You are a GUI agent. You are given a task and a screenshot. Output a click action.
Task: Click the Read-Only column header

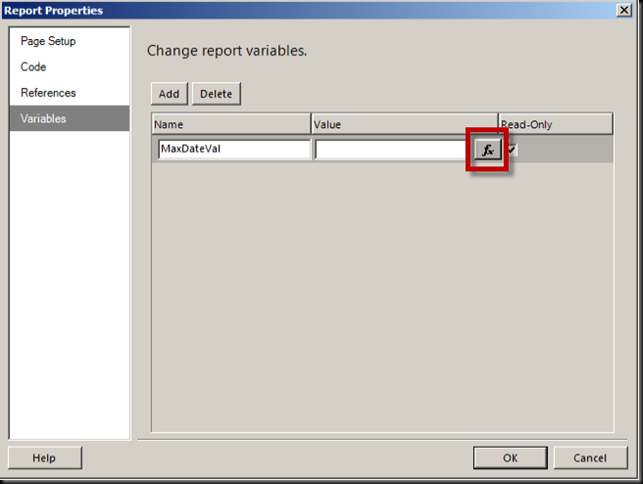pyautogui.click(x=554, y=124)
